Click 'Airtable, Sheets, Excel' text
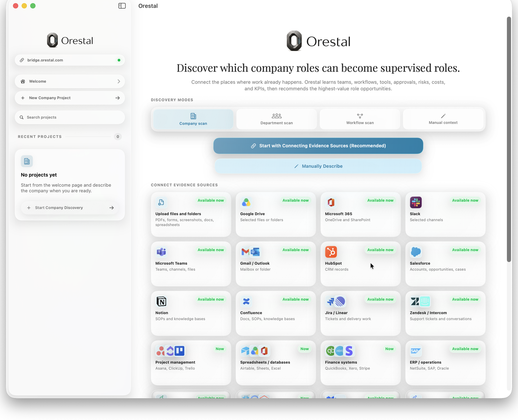This screenshot has width=518, height=420. coord(260,368)
